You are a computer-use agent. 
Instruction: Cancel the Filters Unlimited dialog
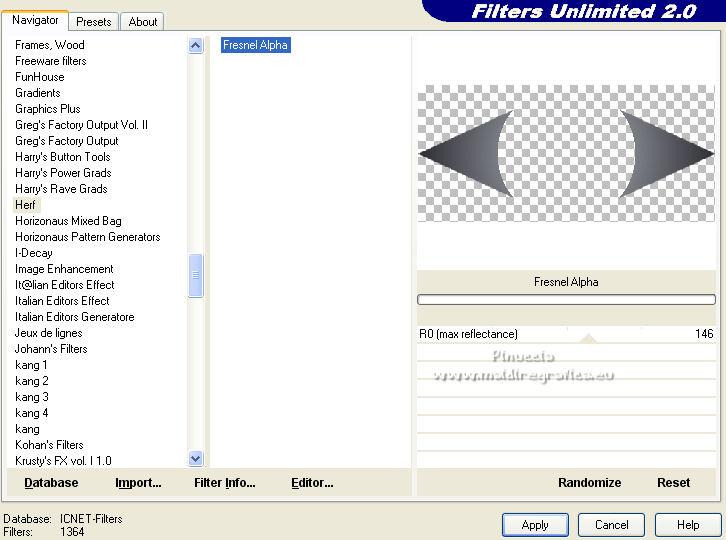click(611, 525)
